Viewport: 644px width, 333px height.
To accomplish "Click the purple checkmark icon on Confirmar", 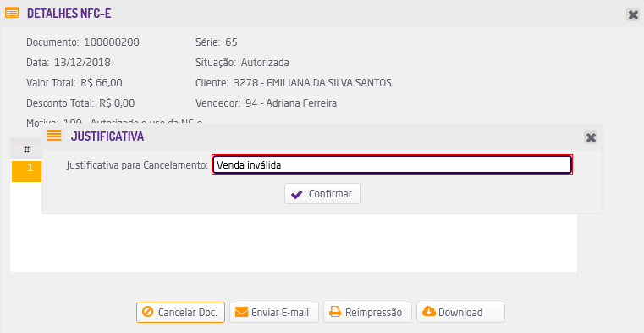I will [296, 194].
